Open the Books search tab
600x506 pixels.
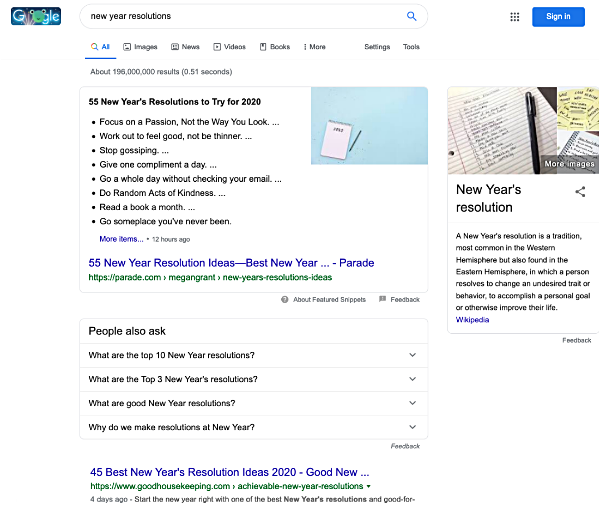[x=275, y=47]
